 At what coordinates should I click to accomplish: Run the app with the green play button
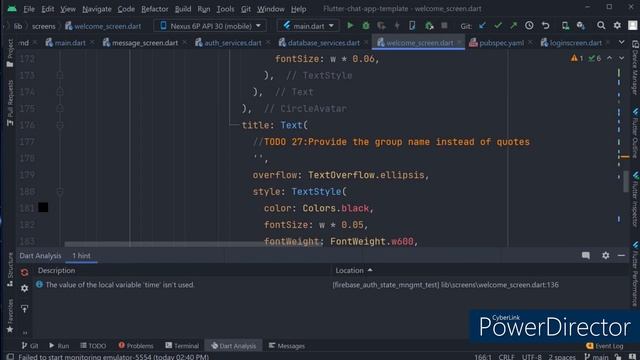[350, 26]
